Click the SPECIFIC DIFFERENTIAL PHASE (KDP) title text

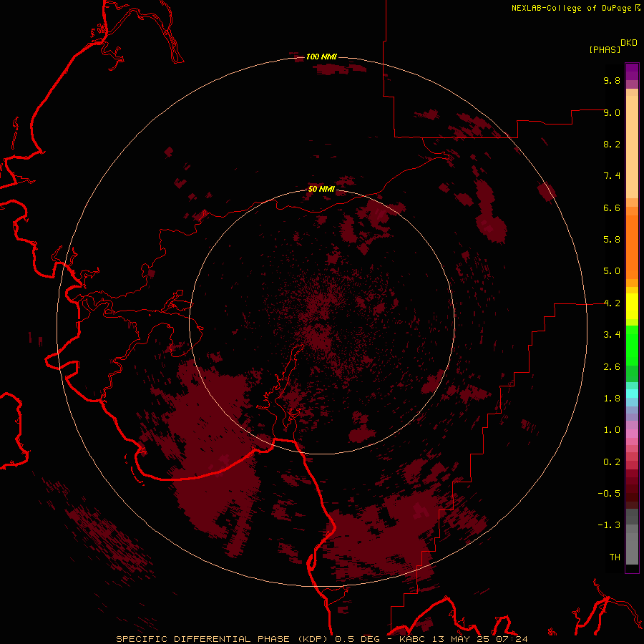pos(223,639)
